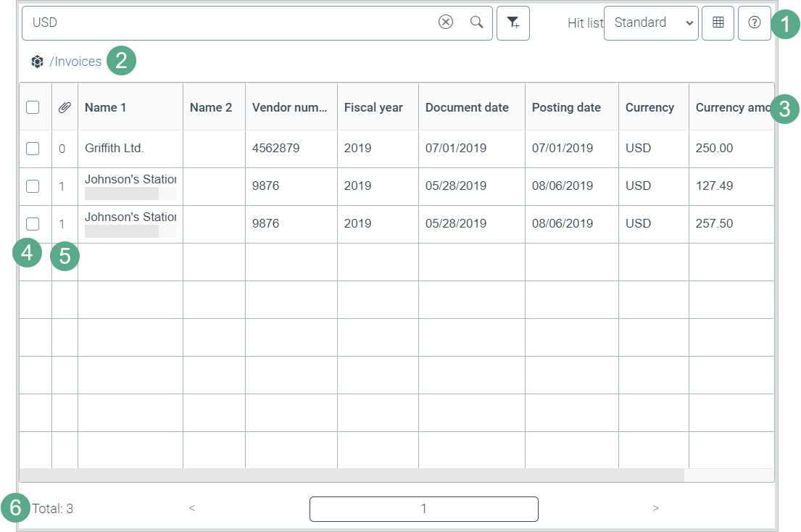Open the add filter funnel icon
This screenshot has height=532, width=801.
513,23
